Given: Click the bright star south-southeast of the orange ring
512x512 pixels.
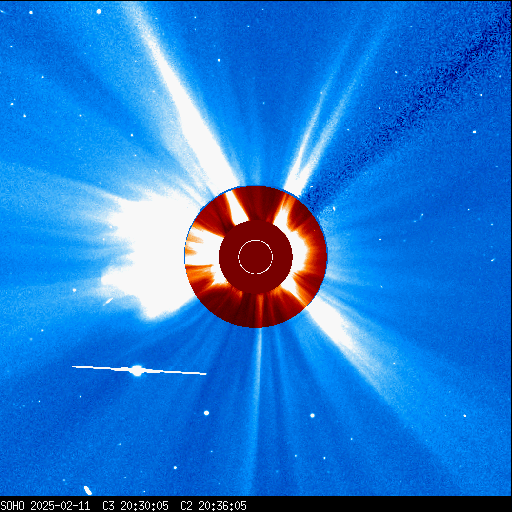Looking at the screenshot, I should coord(312,415).
